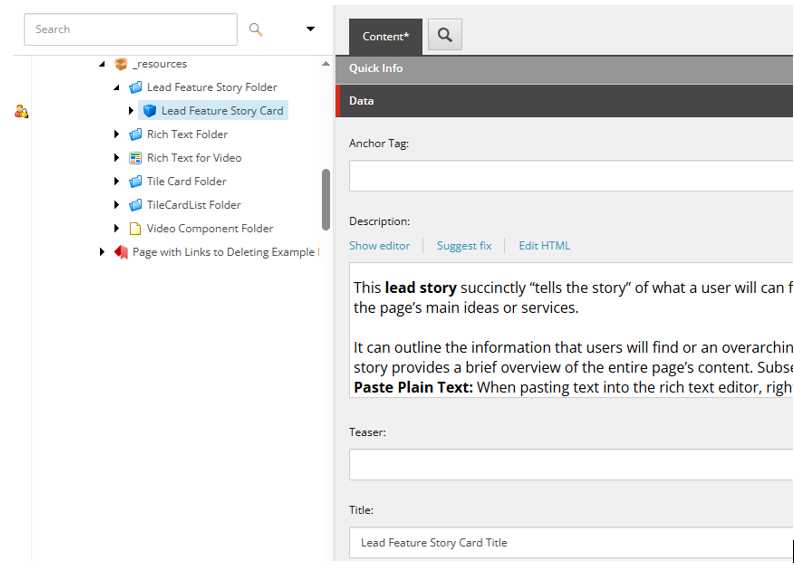This screenshot has width=794, height=567.
Task: Click the Rich Text for Video icon
Action: pos(136,158)
